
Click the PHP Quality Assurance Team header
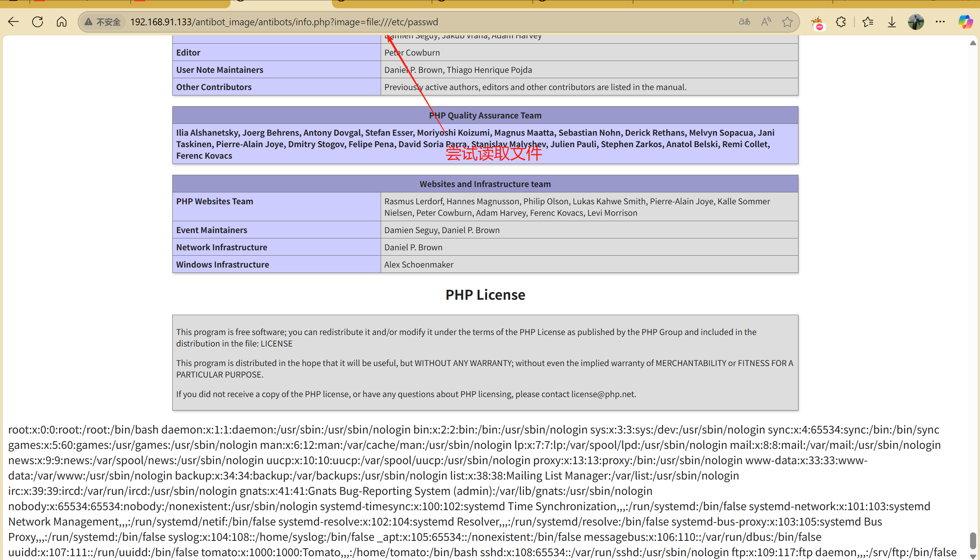click(x=485, y=115)
